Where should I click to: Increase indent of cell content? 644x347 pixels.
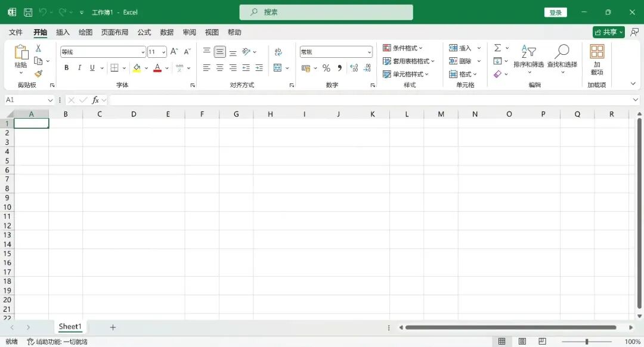[x=259, y=68]
